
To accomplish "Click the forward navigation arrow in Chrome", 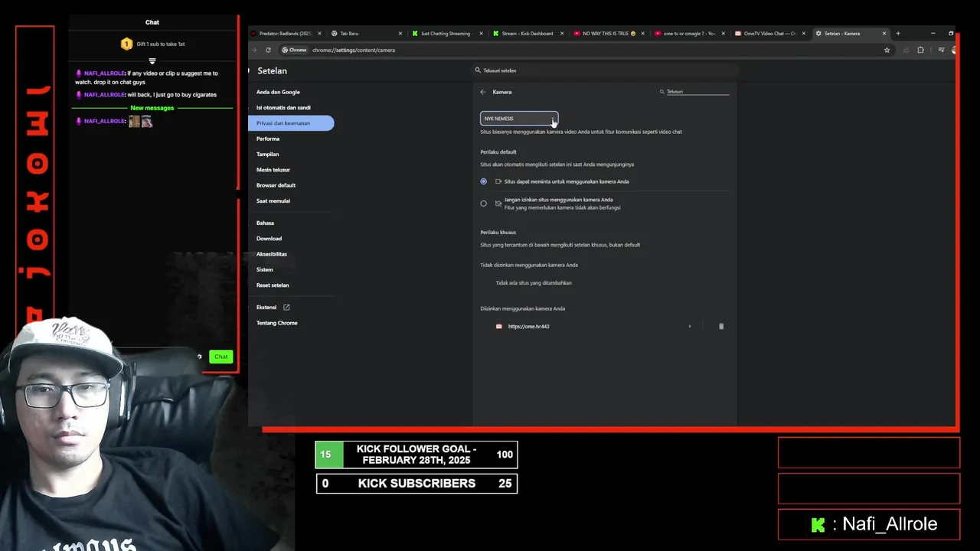I will (x=255, y=51).
